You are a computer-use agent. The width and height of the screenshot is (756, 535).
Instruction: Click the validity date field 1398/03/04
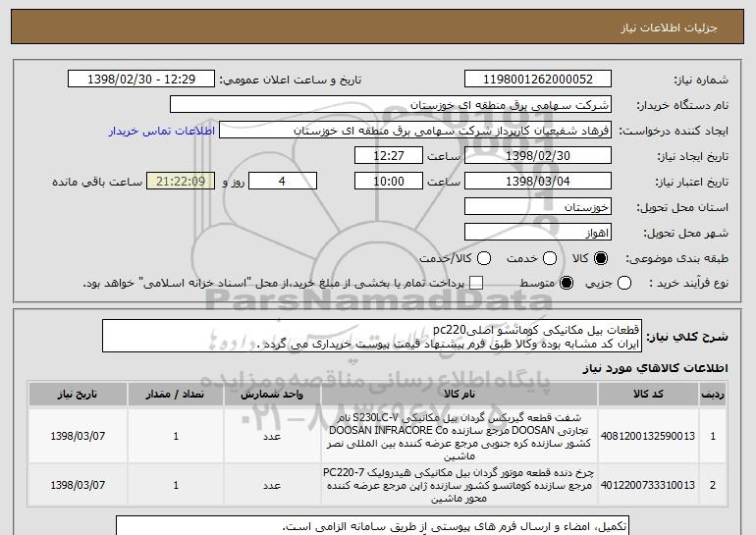point(538,182)
